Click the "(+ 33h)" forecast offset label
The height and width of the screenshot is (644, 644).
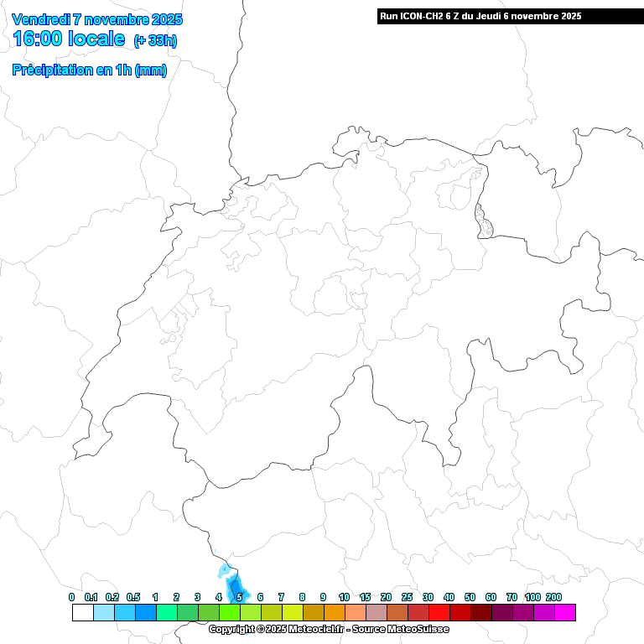[155, 41]
